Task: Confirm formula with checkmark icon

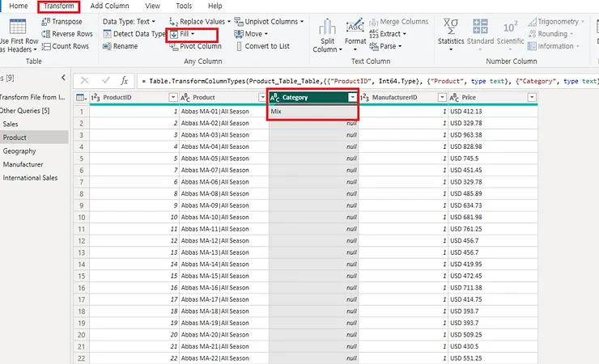Action: click(104, 81)
